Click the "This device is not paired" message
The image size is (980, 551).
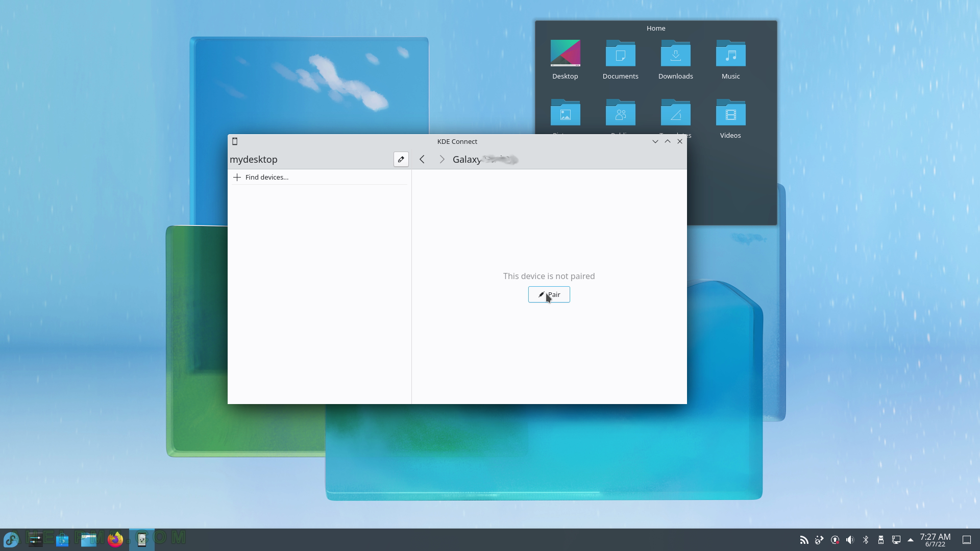coord(549,276)
